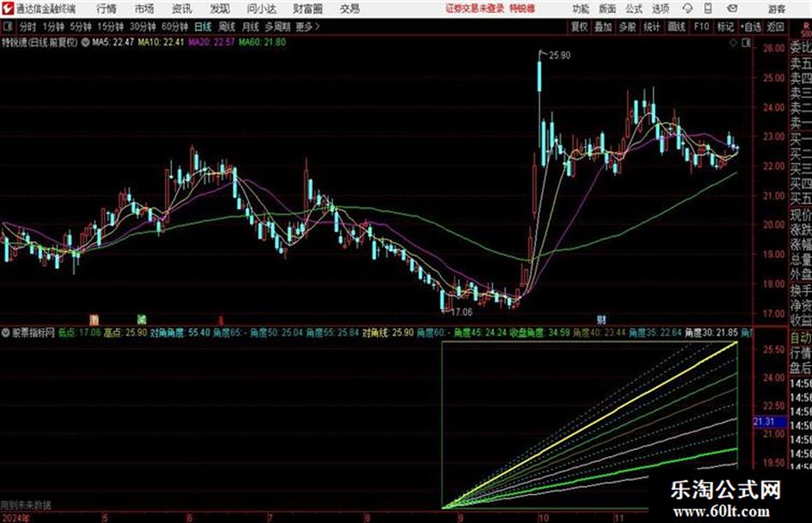Open the 公式 menu
Screen dimensions: 812x523
634,9
